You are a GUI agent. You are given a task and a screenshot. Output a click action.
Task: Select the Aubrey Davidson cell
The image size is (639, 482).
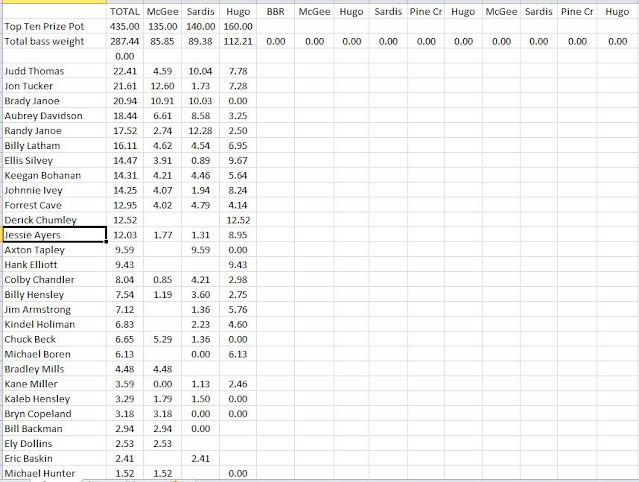tap(55, 116)
